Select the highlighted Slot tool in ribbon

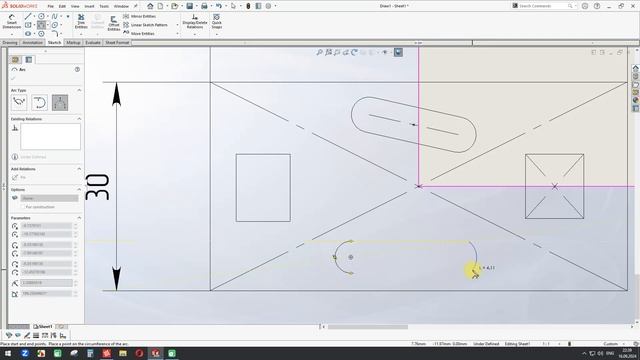click(x=41, y=25)
